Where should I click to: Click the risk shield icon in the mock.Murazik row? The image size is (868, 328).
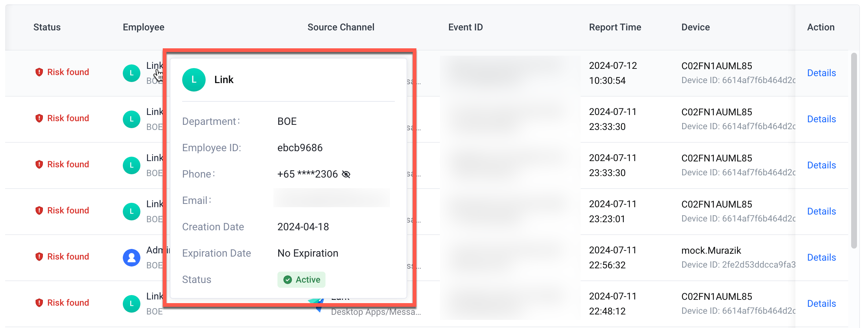(39, 257)
